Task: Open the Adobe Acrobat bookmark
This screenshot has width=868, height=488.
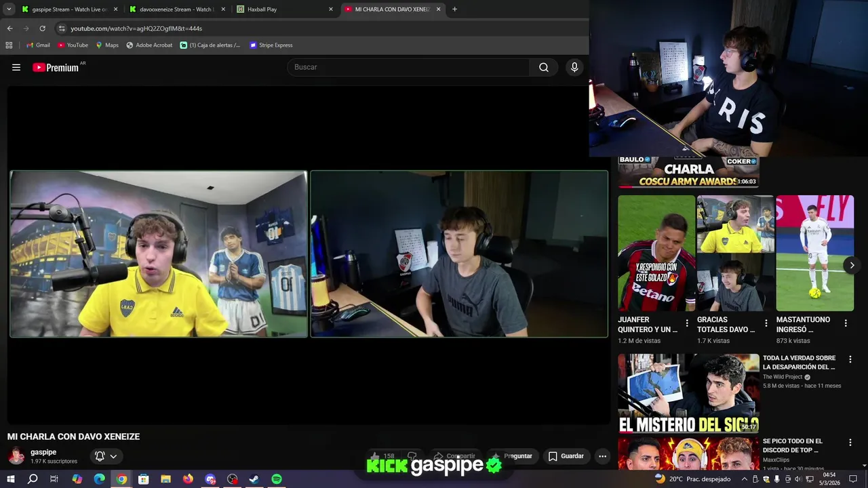Action: pyautogui.click(x=149, y=45)
